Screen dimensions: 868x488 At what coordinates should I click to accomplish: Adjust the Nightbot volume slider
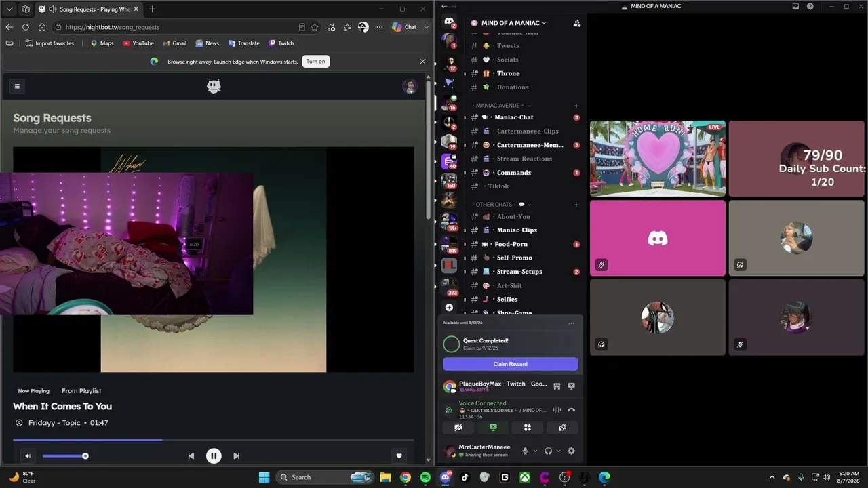click(64, 455)
